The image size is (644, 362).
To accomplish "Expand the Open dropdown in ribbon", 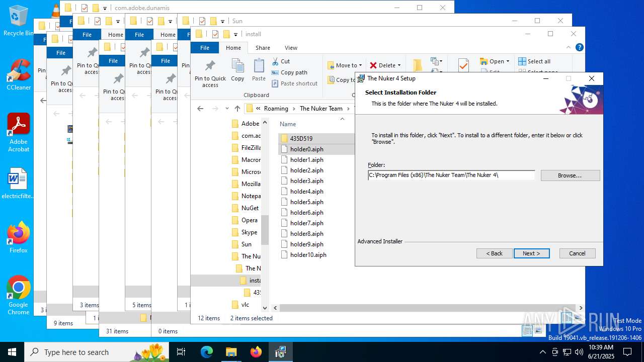I will pyautogui.click(x=508, y=61).
